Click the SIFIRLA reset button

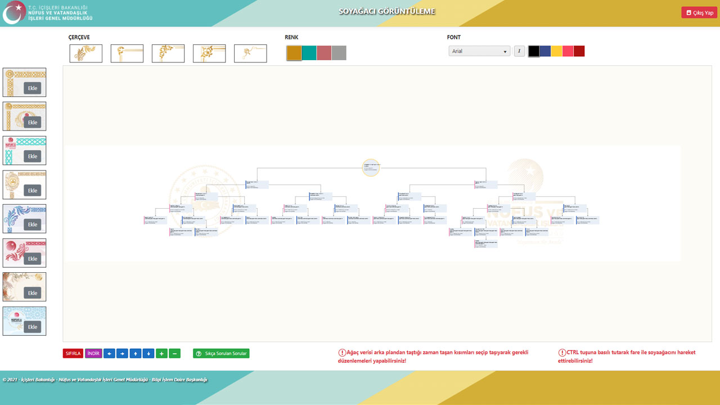(73, 353)
